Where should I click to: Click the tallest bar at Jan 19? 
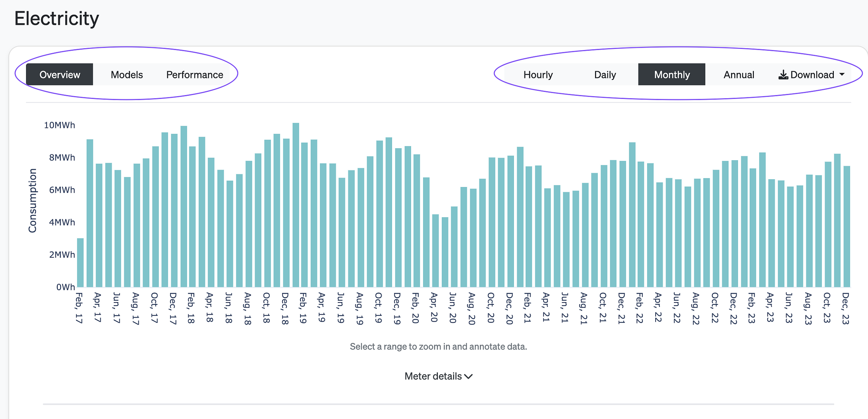296,205
